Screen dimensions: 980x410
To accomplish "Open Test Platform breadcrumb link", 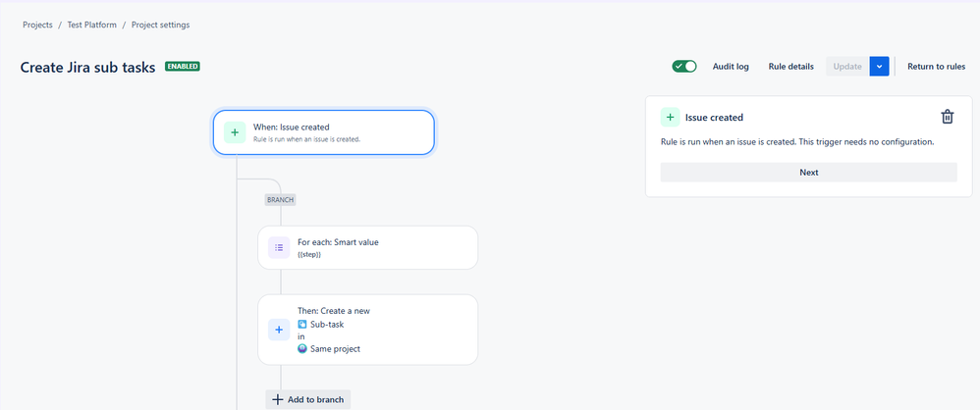I will [x=92, y=25].
